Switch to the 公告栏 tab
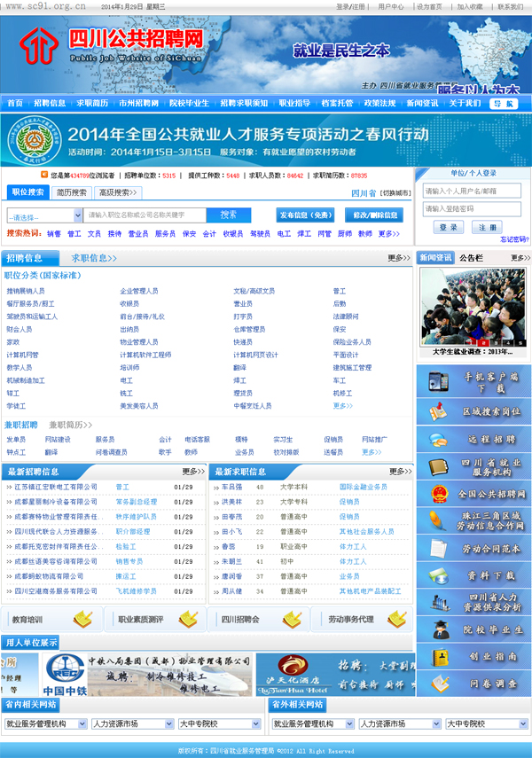 tap(471, 258)
